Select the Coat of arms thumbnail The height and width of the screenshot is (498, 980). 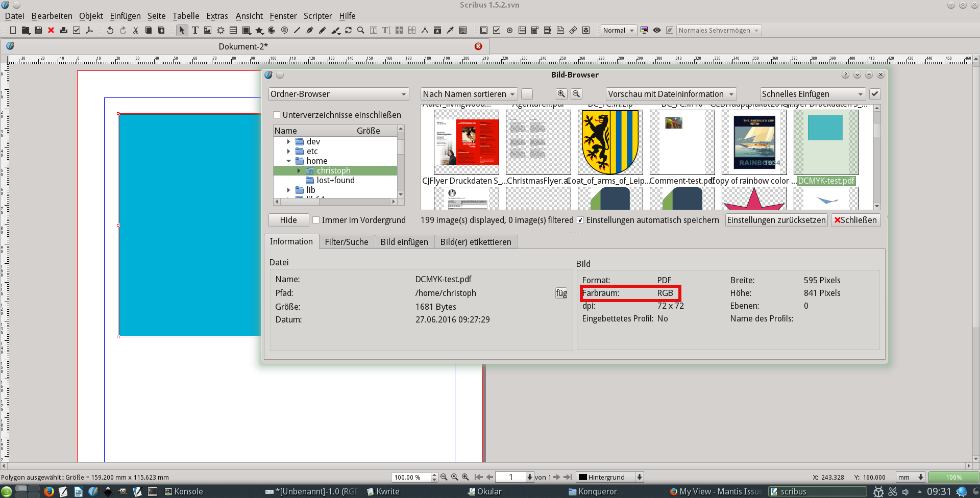coord(610,142)
